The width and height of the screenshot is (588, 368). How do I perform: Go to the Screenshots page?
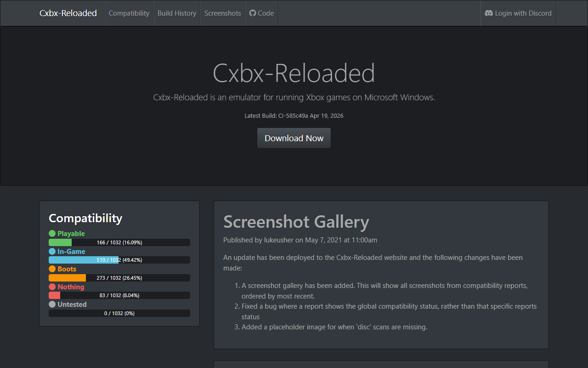click(x=223, y=13)
